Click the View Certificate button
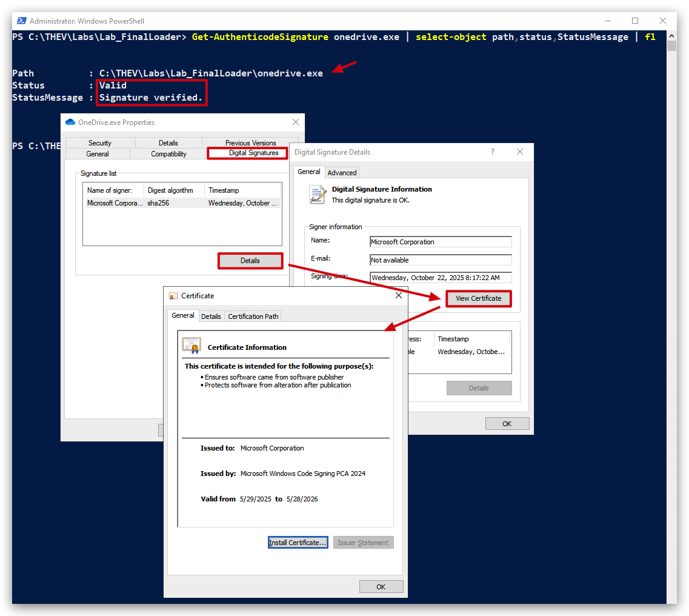 [479, 298]
